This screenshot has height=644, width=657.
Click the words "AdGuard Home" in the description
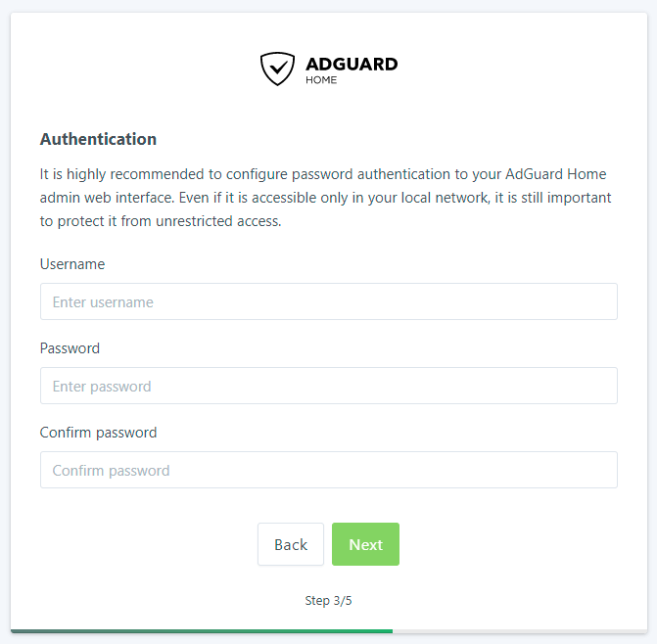[x=556, y=174]
